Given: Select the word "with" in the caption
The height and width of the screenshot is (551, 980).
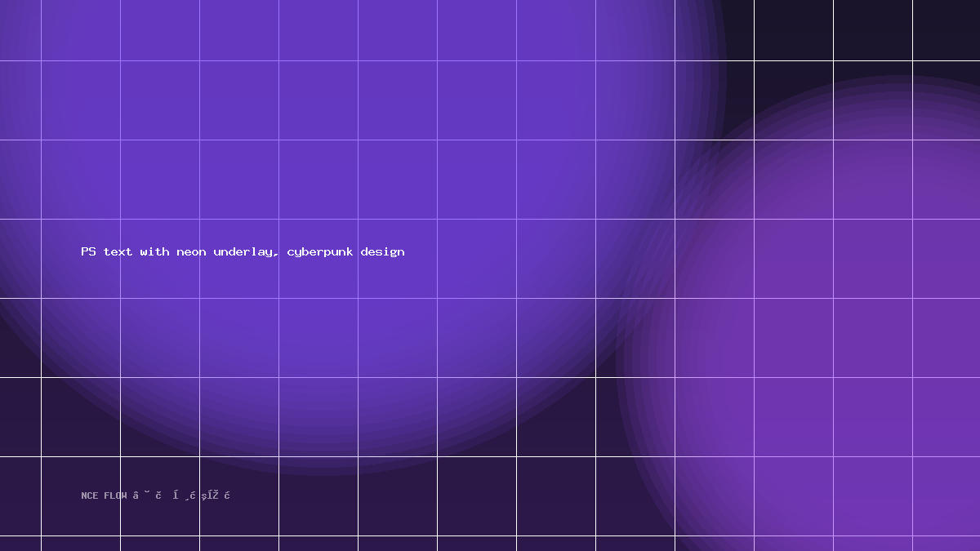Looking at the screenshot, I should click(x=154, y=251).
